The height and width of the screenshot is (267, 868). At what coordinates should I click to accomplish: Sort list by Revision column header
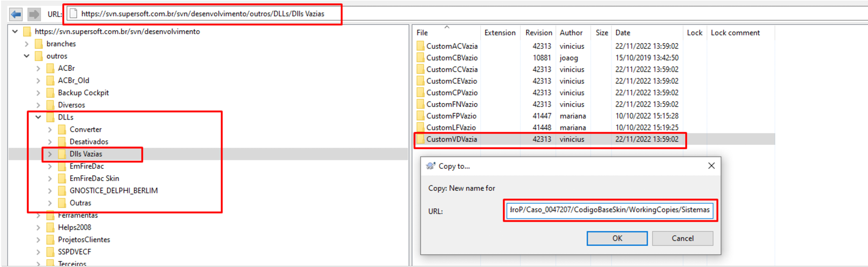539,33
